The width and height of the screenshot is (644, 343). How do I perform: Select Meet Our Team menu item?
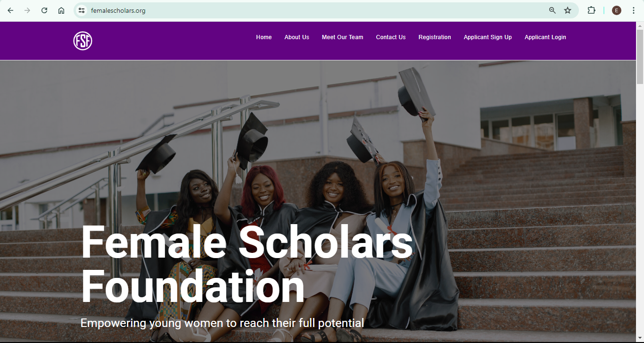(x=342, y=37)
